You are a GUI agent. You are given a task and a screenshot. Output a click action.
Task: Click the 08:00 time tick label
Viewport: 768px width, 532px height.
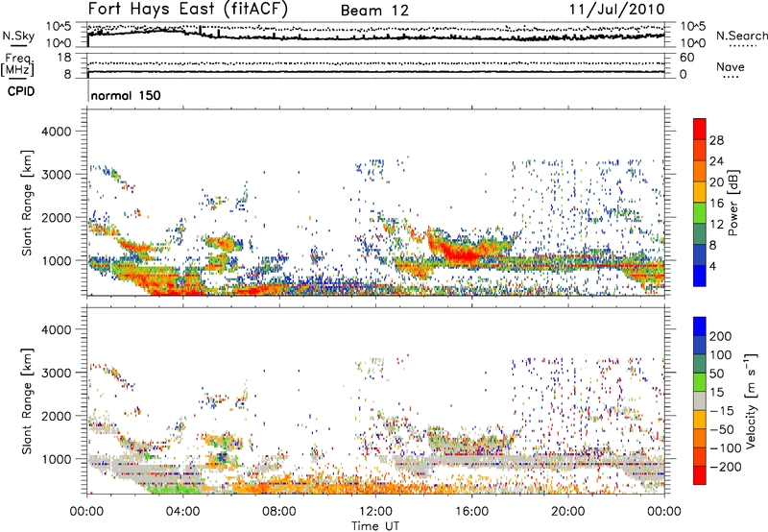[279, 512]
